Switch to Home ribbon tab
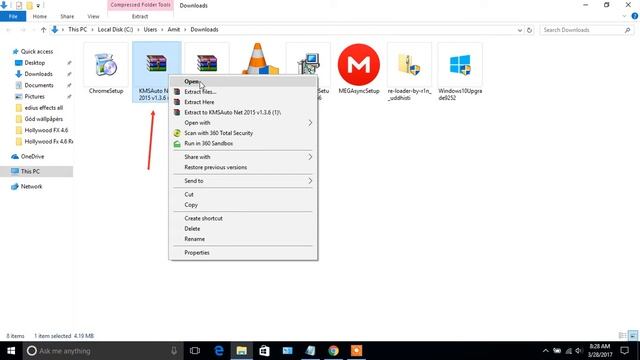The height and width of the screenshot is (360, 640). (40, 16)
